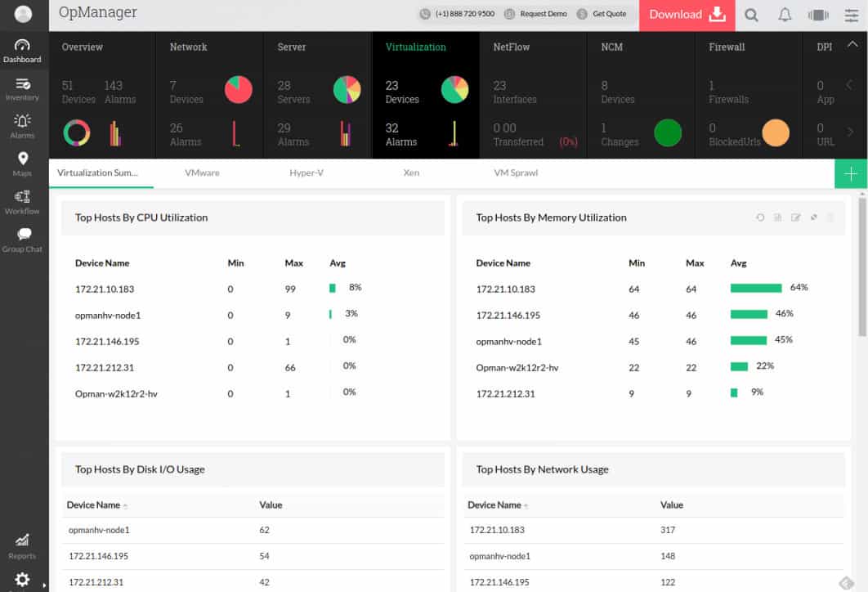Click the Request Demo link

click(x=544, y=14)
